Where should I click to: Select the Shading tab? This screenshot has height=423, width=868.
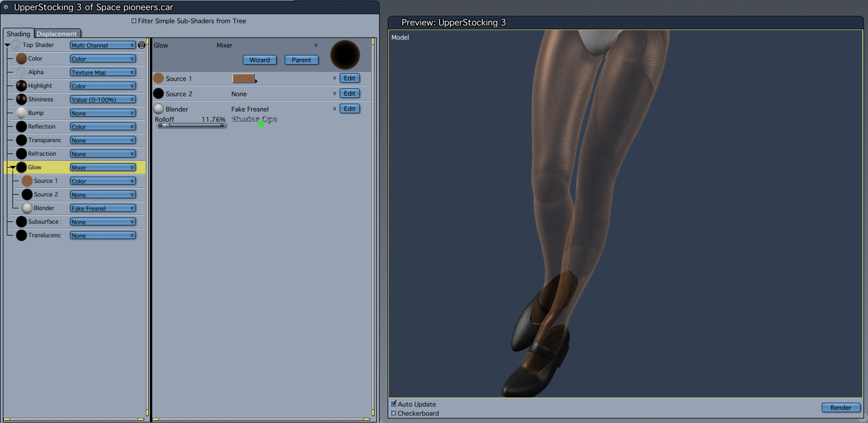pyautogui.click(x=18, y=34)
